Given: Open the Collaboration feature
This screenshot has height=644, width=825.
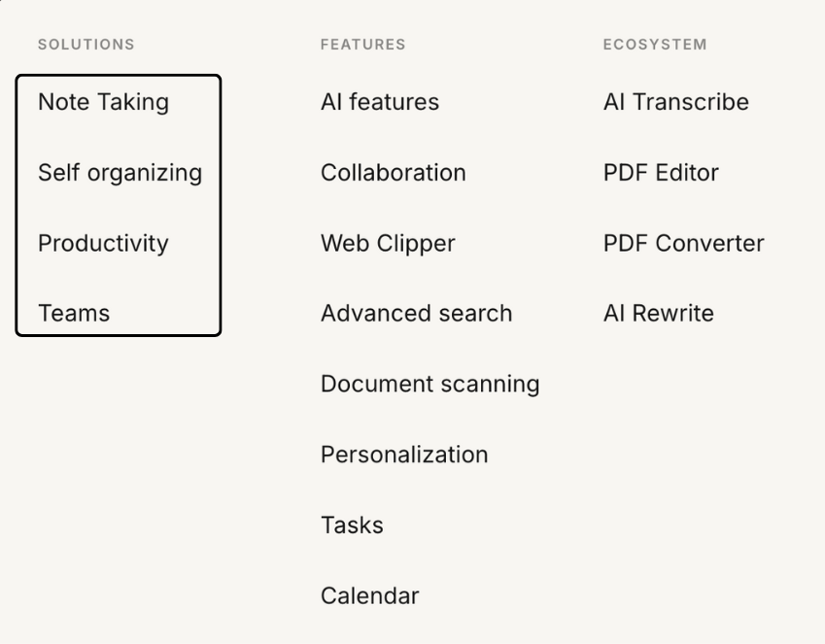Looking at the screenshot, I should click(393, 172).
